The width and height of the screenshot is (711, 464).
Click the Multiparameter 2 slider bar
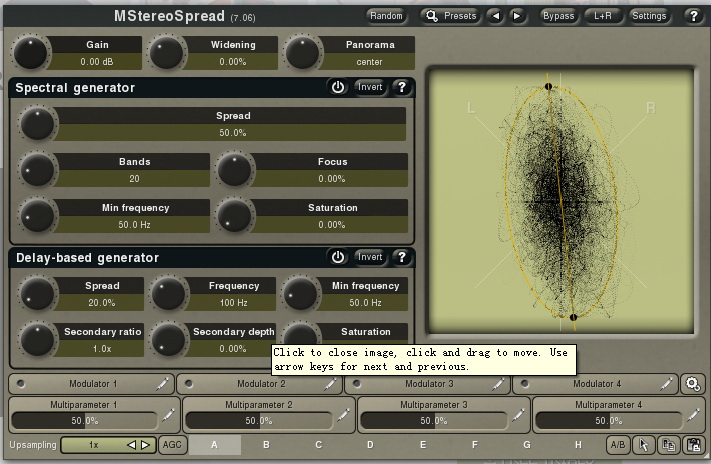click(x=259, y=420)
